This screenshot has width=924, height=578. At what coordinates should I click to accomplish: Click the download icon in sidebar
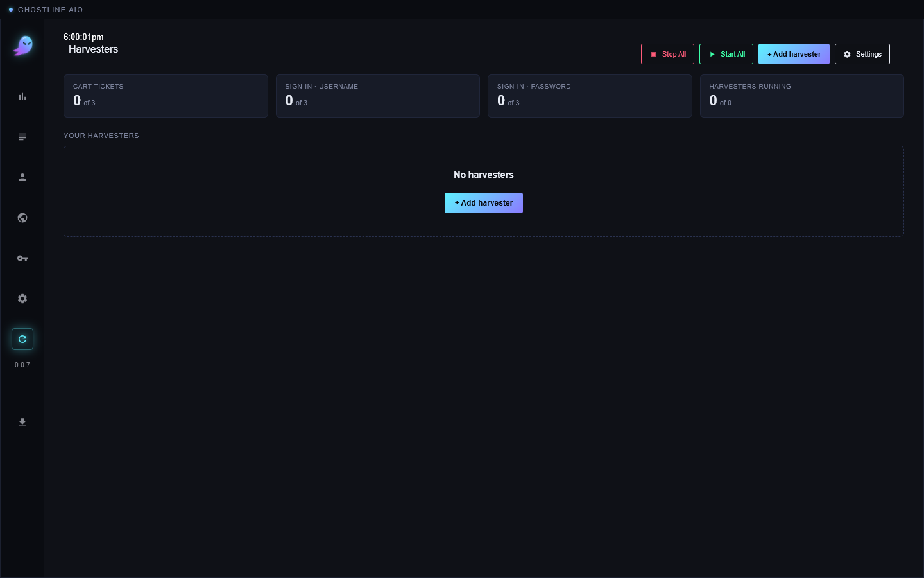click(22, 422)
